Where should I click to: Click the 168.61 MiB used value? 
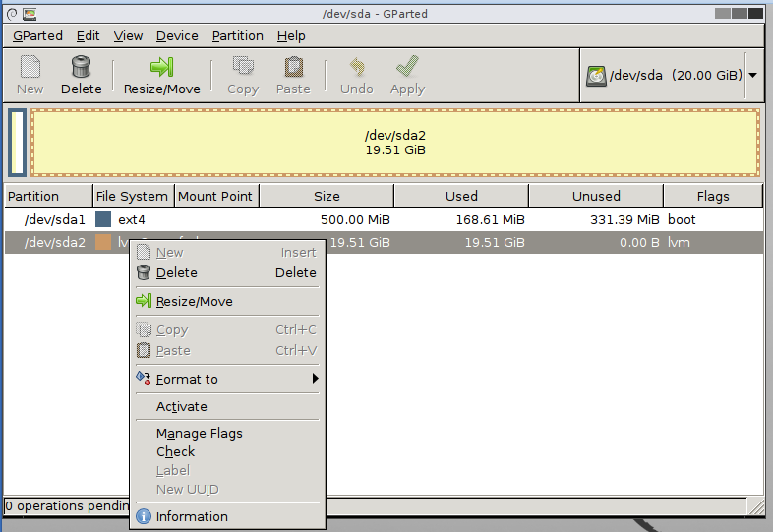pos(490,219)
